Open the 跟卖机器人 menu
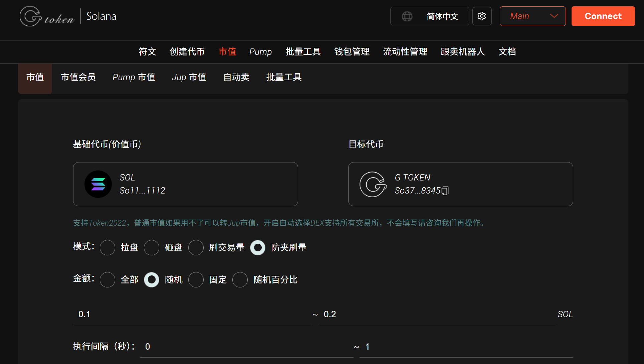 point(463,51)
